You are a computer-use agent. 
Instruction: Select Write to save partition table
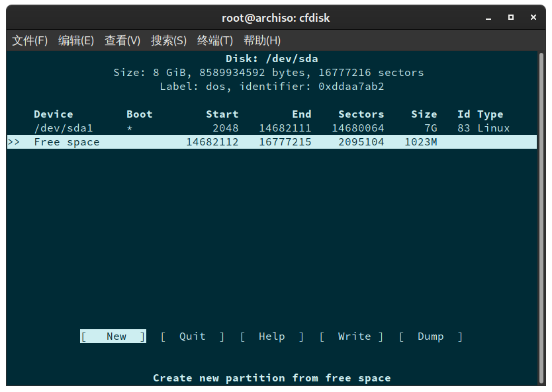354,336
